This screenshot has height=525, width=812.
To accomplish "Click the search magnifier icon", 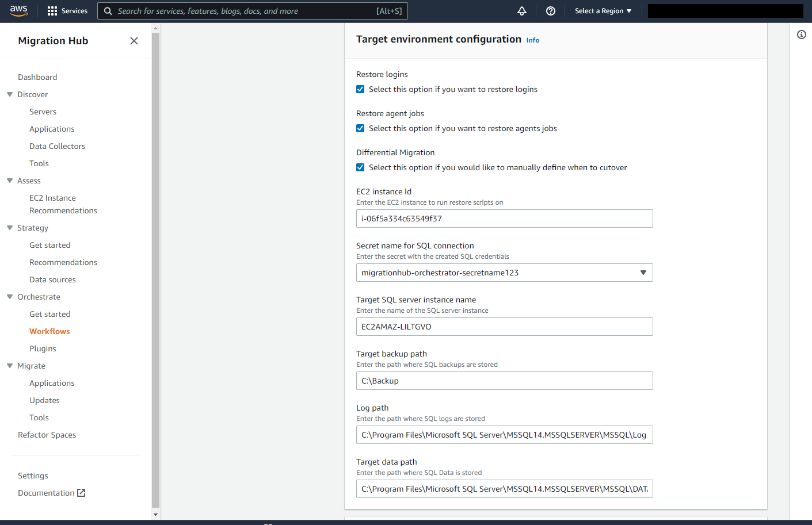I will (x=108, y=11).
